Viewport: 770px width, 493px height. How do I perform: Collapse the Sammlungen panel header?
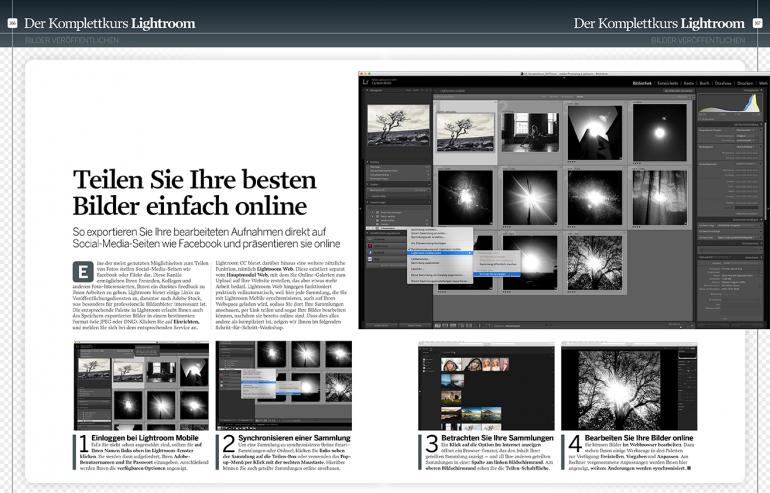[399, 202]
